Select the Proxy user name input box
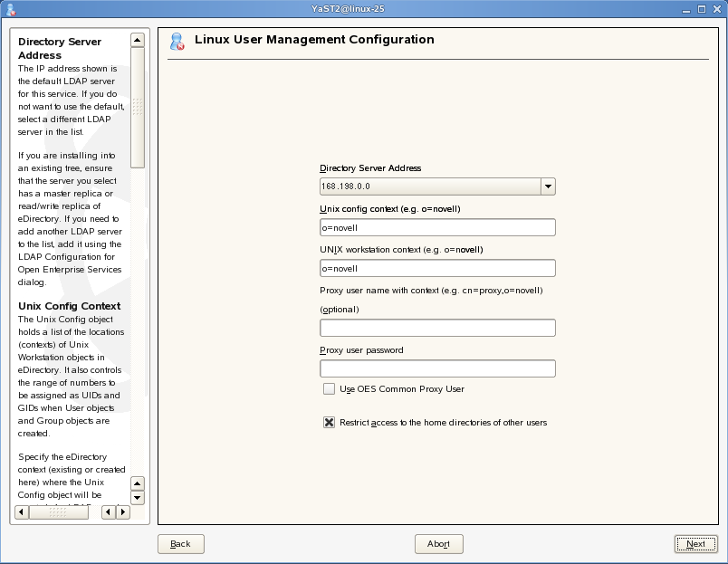 point(437,328)
